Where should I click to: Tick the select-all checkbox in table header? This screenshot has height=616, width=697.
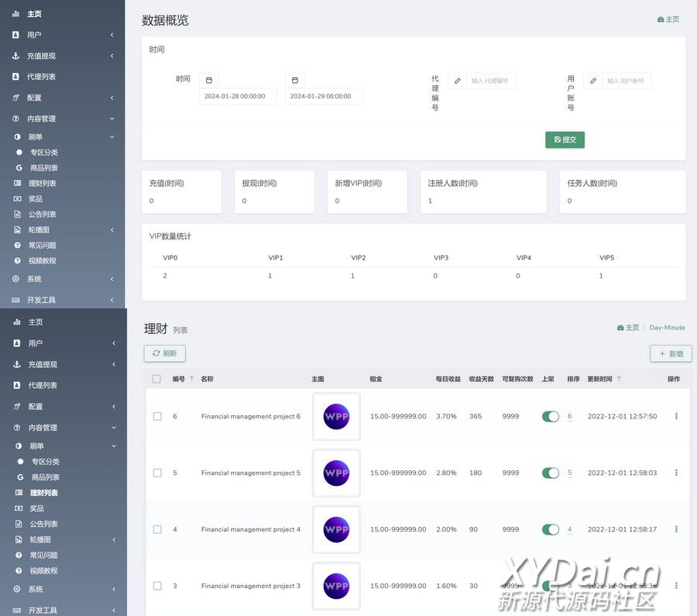click(x=157, y=379)
